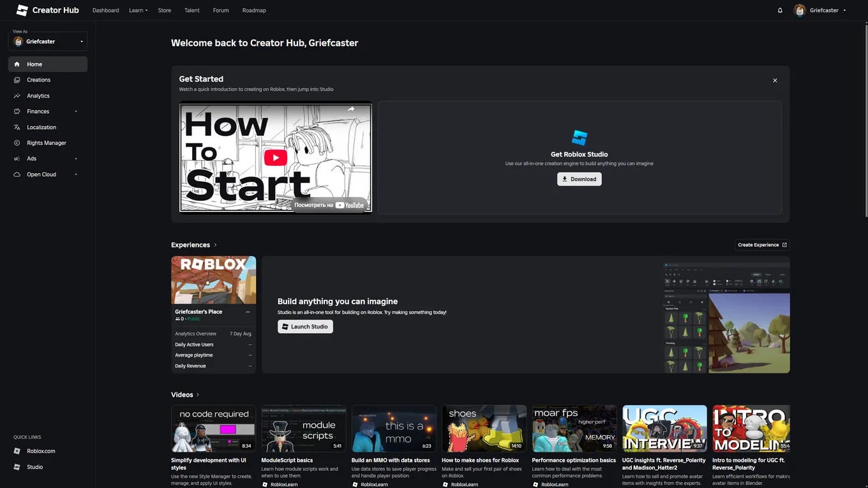The width and height of the screenshot is (868, 488).
Task: Open the Griefcaster's Place more options menu
Action: pos(248,312)
